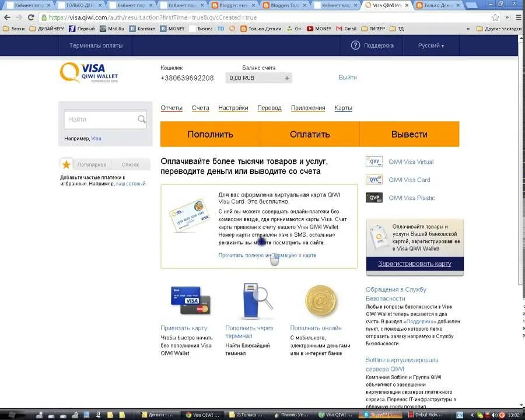Click the QVP icon for QIWI Visa Plastic
The height and width of the screenshot is (420, 525).
coord(374,198)
